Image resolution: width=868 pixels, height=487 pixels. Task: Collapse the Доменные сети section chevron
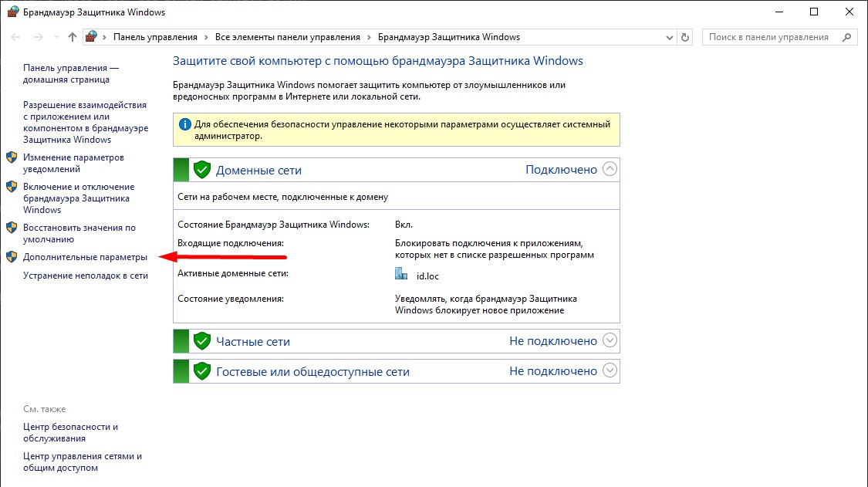(x=610, y=169)
